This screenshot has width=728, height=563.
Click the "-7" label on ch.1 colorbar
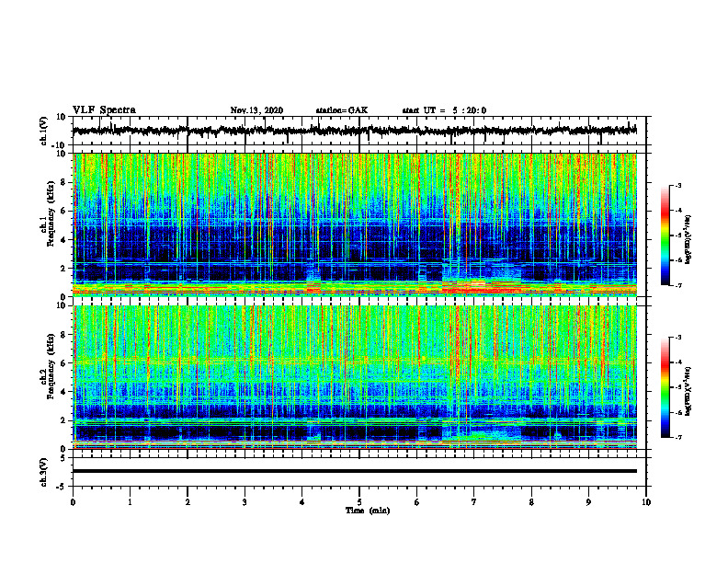677,285
